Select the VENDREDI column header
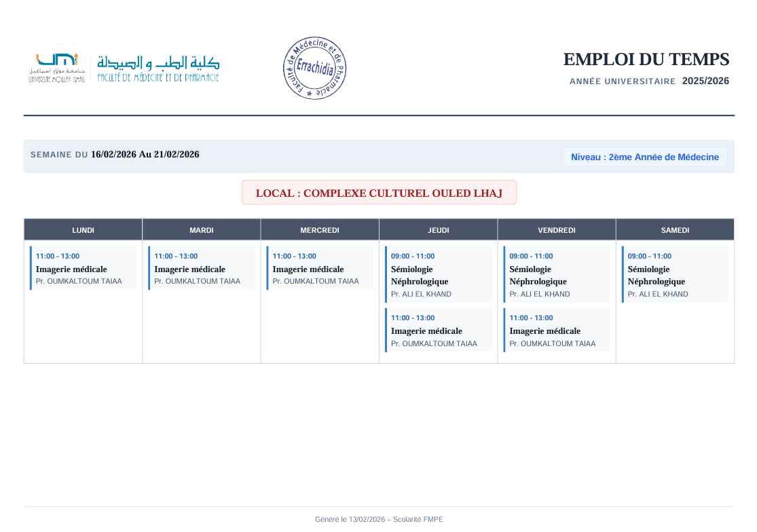This screenshot has width=757, height=532. click(x=557, y=230)
